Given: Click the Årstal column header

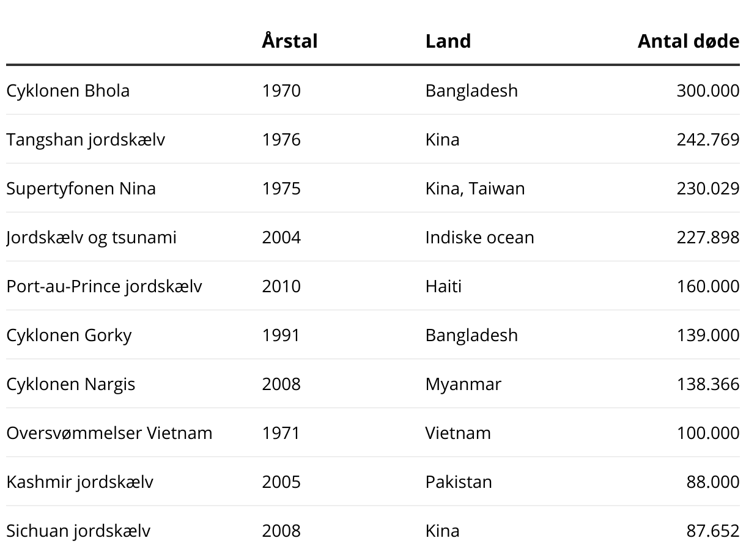Looking at the screenshot, I should click(289, 41).
